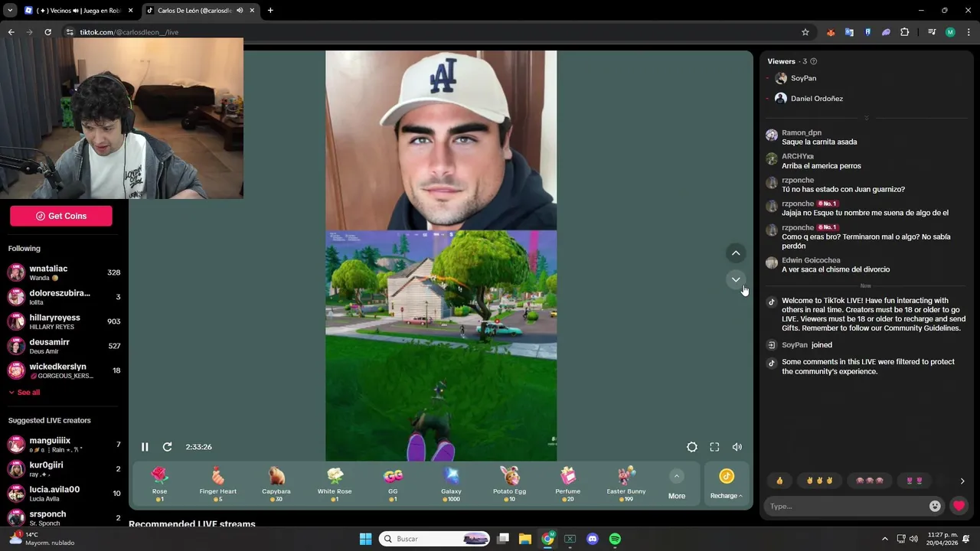Switch to Carlos De León TikTok tab

193,11
